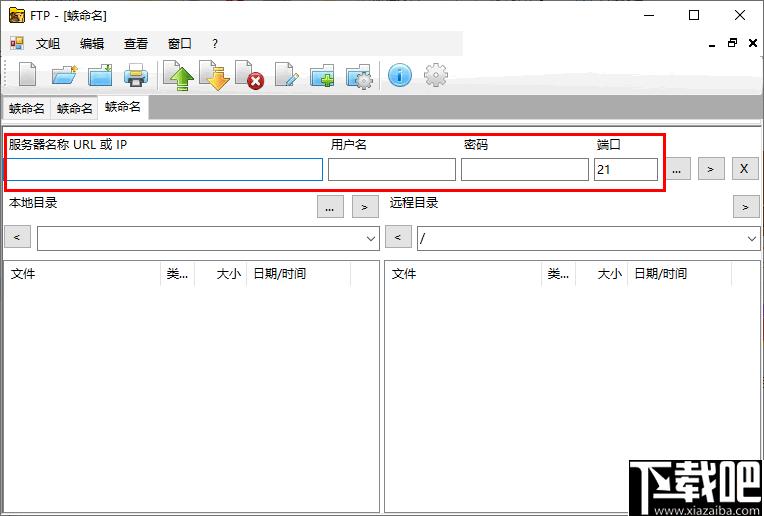Click the ... button beside the port field
Viewport: 764px width, 516px height.
coord(676,169)
